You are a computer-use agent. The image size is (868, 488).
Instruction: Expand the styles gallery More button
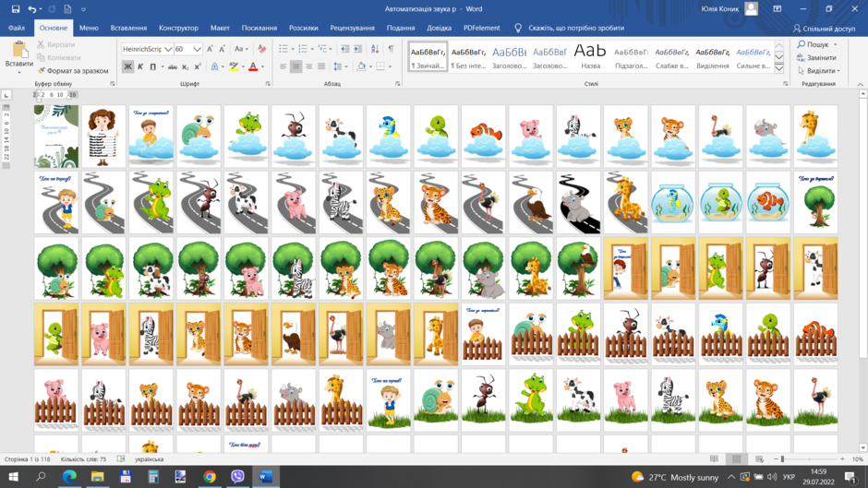pyautogui.click(x=778, y=68)
